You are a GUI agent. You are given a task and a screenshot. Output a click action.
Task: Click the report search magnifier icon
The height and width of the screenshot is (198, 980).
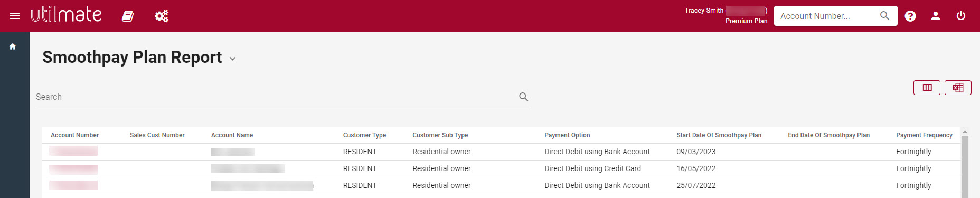523,97
